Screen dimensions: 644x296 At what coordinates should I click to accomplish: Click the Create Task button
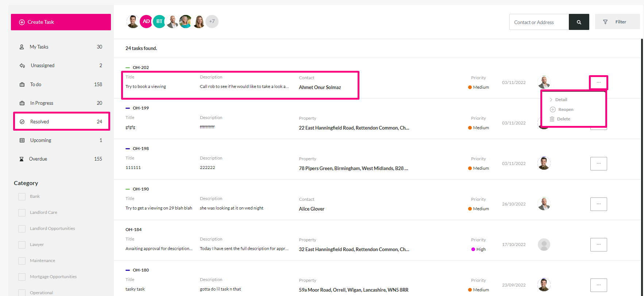61,22
